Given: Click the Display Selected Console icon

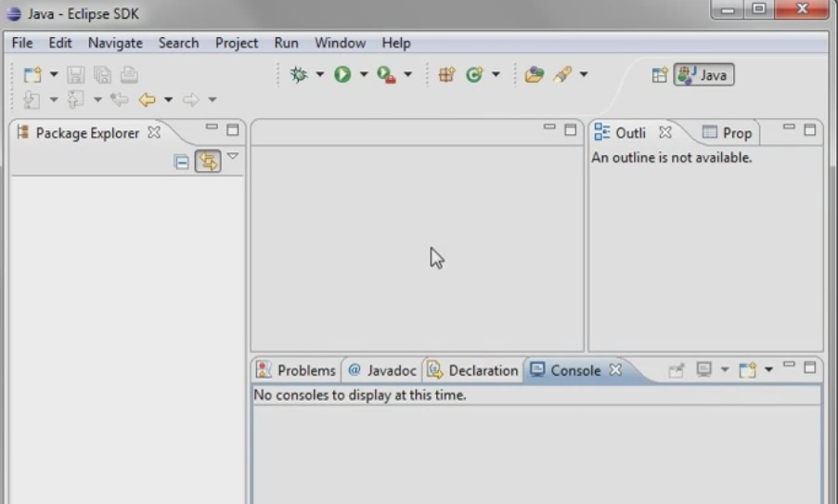Looking at the screenshot, I should click(703, 369).
